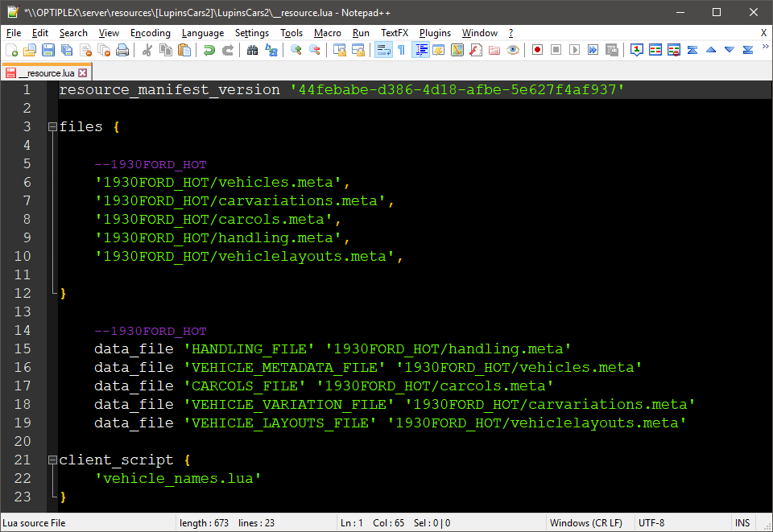This screenshot has width=773, height=532.
Task: Click the UTF-8 encoding status entry
Action: click(x=651, y=523)
